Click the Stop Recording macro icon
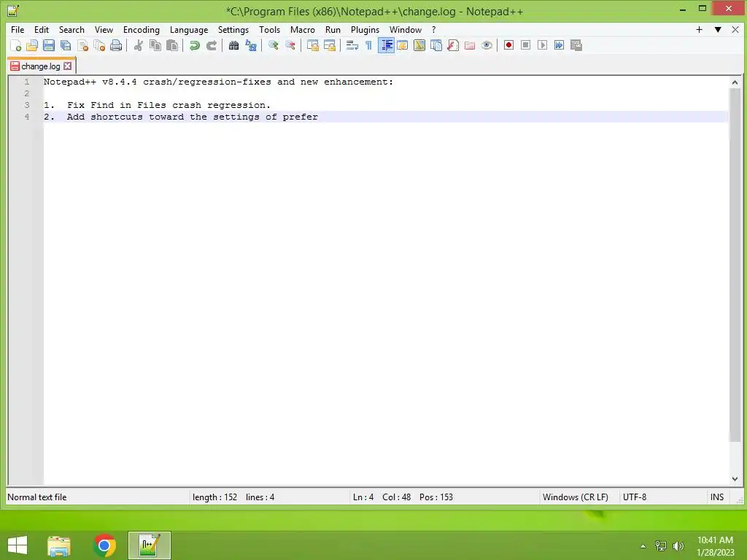The height and width of the screenshot is (560, 747). coord(525,45)
